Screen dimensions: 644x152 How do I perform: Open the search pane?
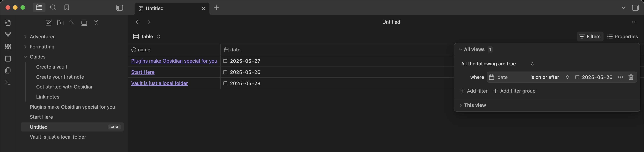[x=53, y=7]
